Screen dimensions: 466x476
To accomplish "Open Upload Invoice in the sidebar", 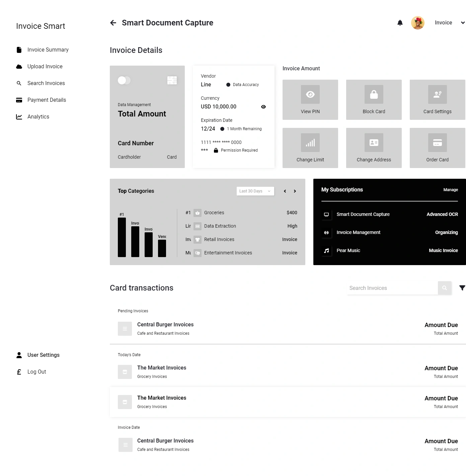I will point(45,66).
